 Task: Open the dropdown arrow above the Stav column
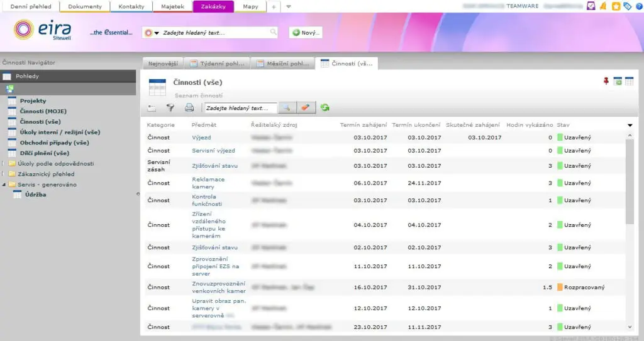coord(630,125)
